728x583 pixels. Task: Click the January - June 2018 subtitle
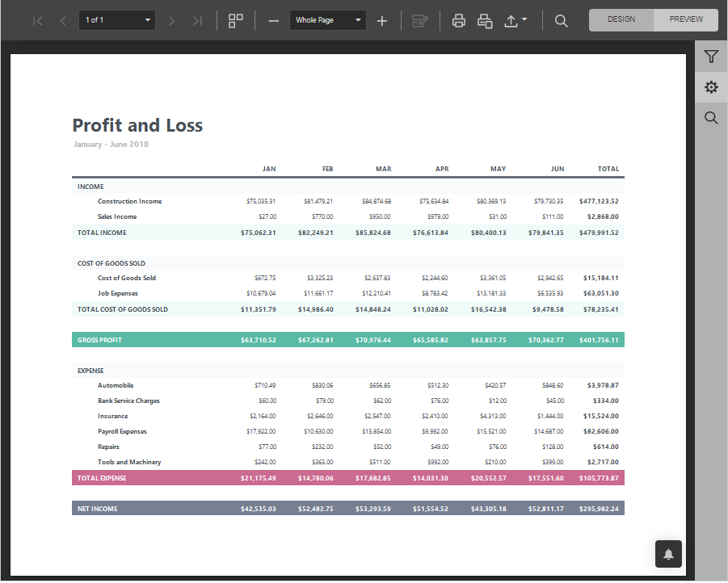[x=111, y=145]
